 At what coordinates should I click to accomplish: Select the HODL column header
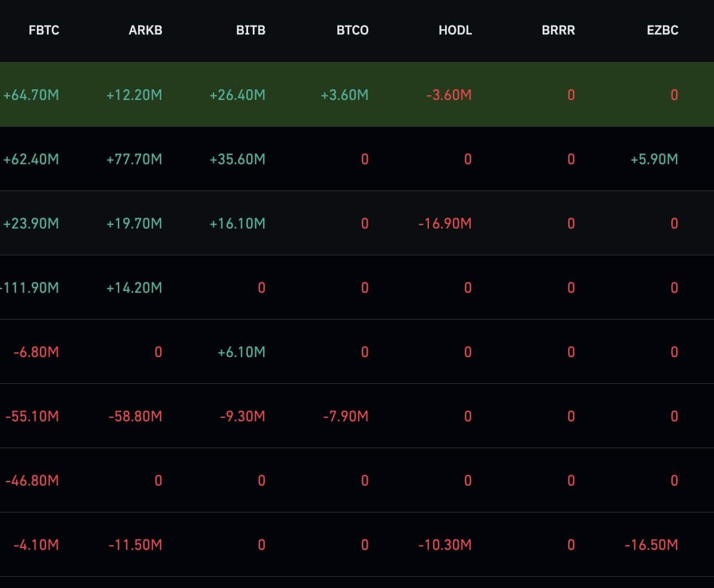[x=455, y=30]
